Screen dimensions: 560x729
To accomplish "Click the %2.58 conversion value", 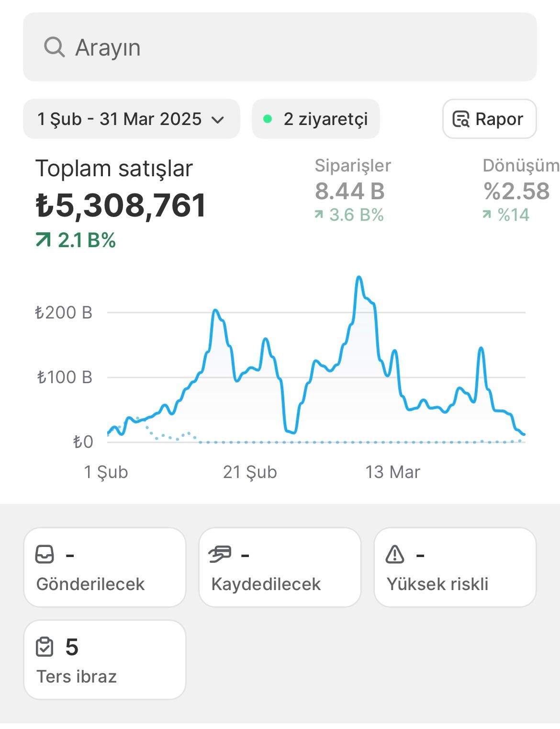I will coord(516,191).
